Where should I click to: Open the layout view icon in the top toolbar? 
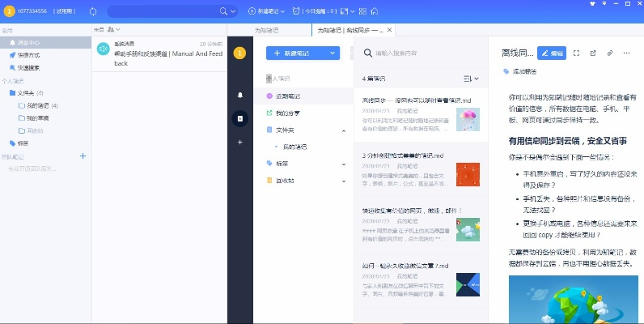click(x=345, y=11)
